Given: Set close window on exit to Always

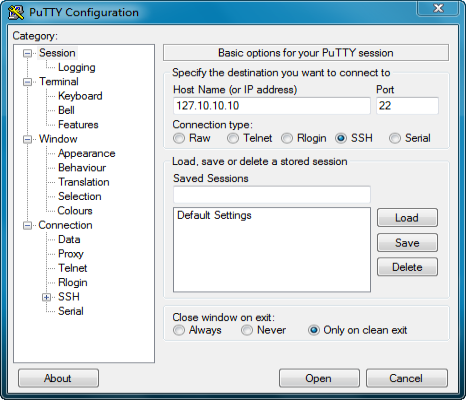Looking at the screenshot, I should pyautogui.click(x=179, y=330).
